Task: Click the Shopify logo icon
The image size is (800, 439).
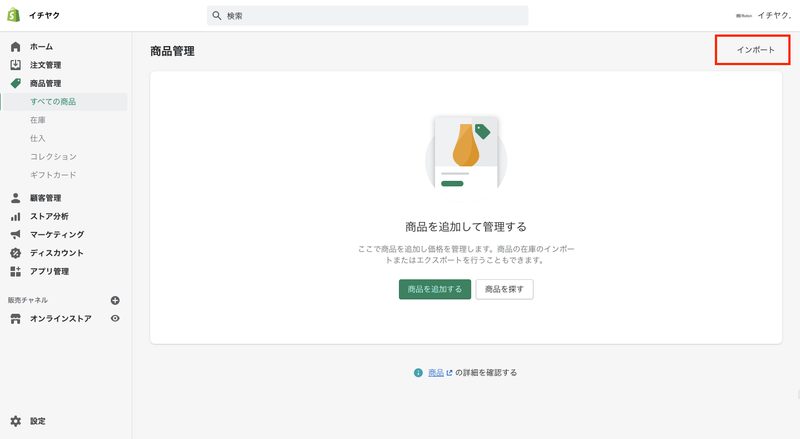Action: [x=14, y=15]
